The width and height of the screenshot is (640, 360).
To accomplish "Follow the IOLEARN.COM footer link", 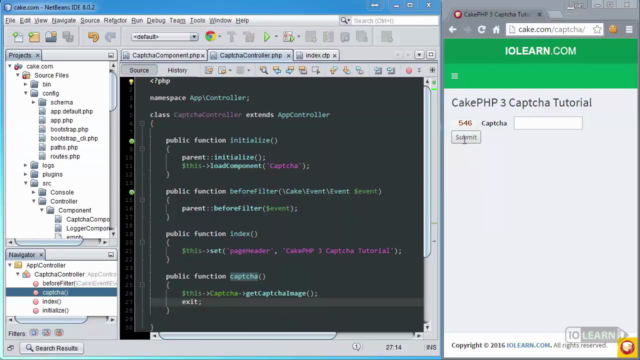I will point(528,345).
